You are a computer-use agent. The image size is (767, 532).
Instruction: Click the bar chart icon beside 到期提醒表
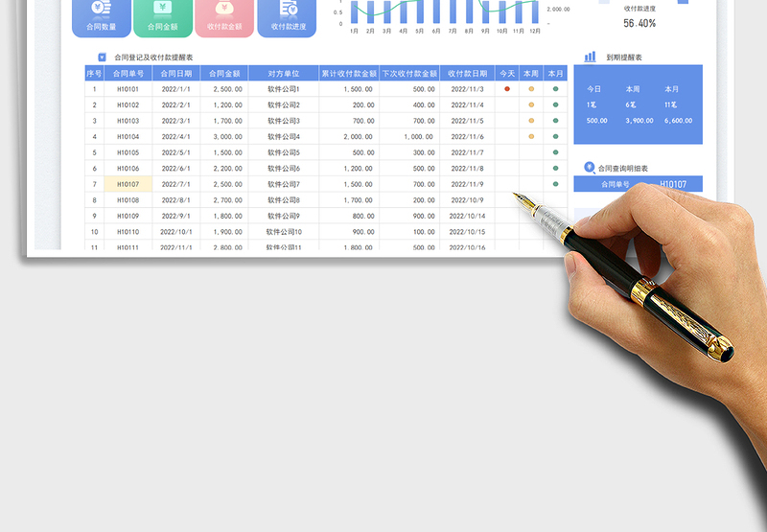point(590,58)
